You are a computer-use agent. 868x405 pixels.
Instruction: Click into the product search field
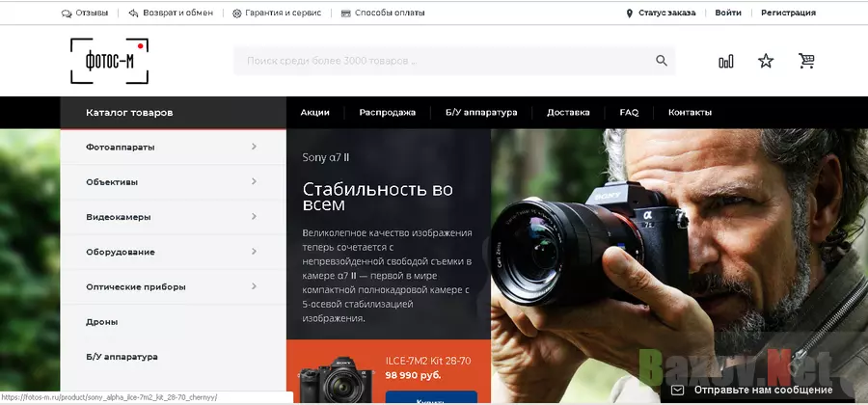point(454,61)
